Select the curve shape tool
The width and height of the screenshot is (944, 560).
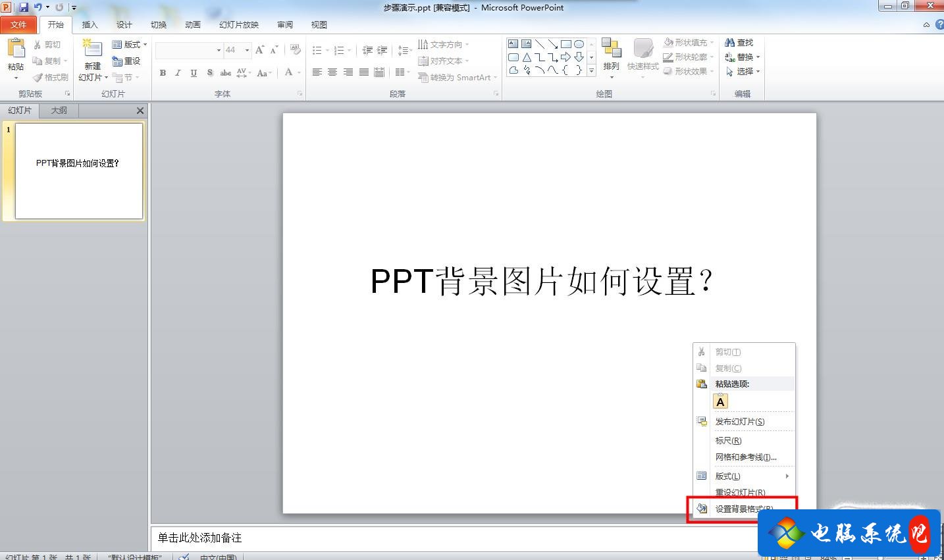tap(539, 70)
